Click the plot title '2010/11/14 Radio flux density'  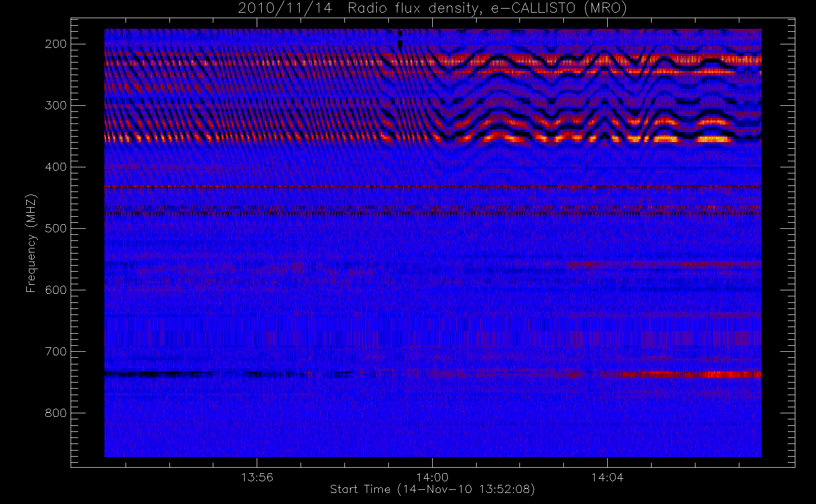[432, 9]
